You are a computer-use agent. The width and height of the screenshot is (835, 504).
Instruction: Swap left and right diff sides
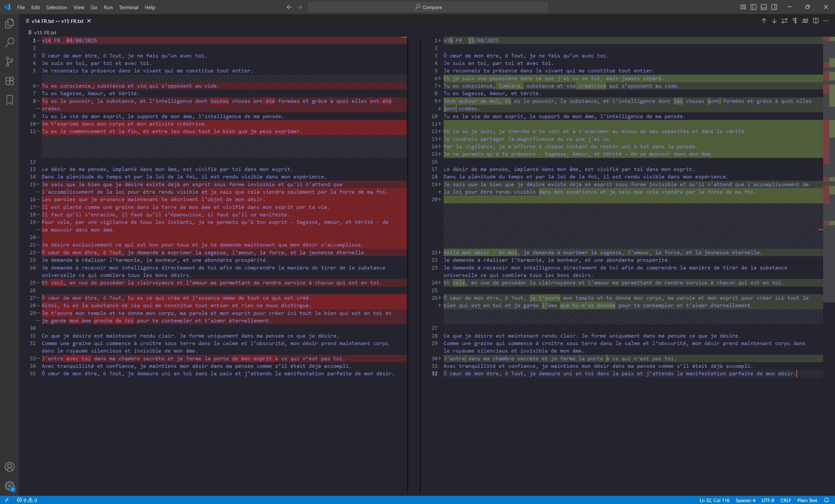click(784, 21)
